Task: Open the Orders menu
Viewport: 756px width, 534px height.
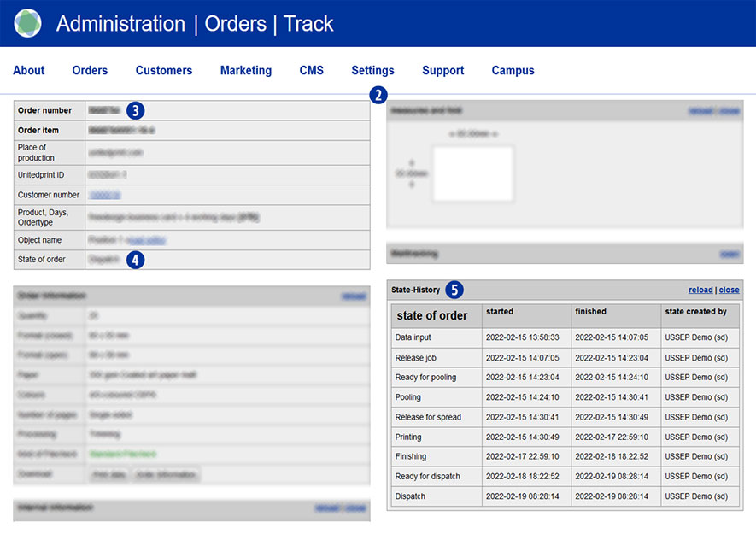Action: 90,71
